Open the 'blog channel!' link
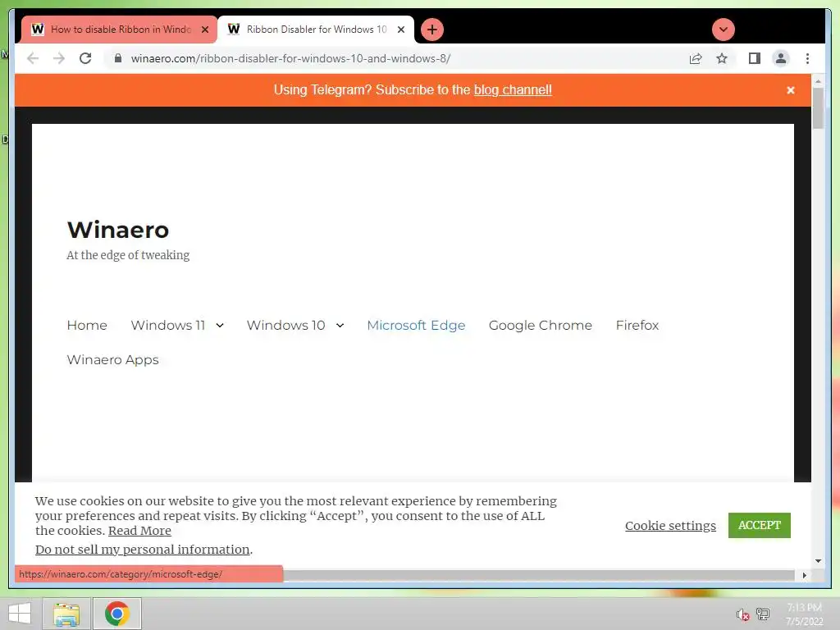 point(513,90)
